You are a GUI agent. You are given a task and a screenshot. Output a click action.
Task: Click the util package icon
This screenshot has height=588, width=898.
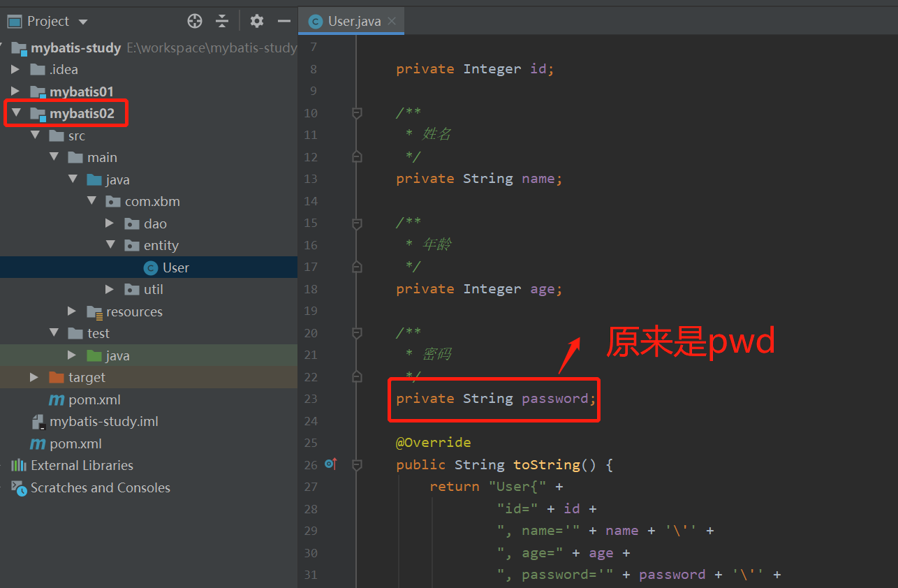click(132, 289)
